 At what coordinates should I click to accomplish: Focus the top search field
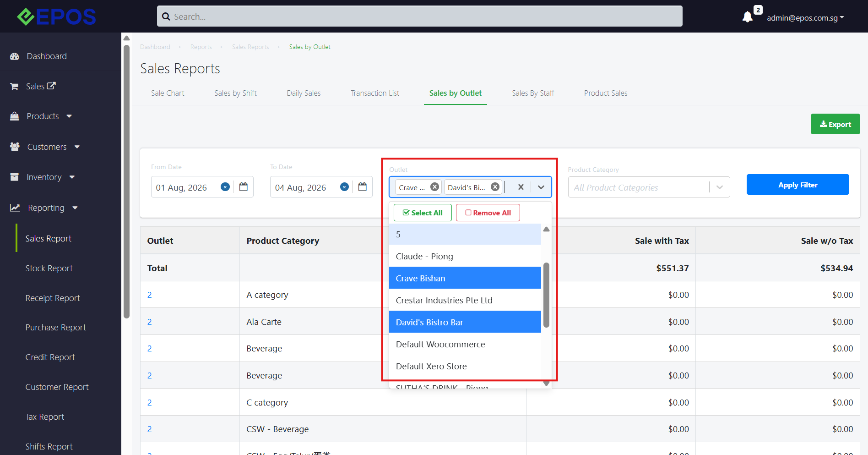tap(419, 16)
